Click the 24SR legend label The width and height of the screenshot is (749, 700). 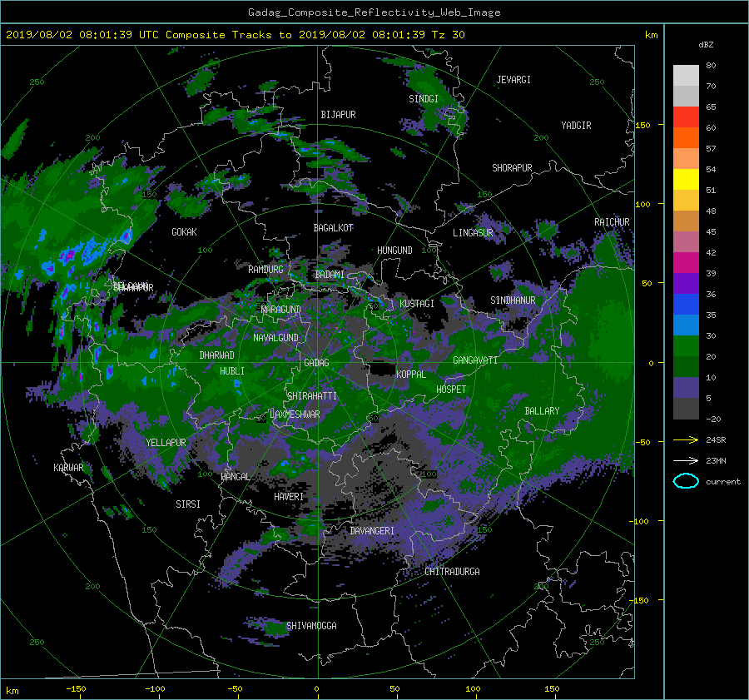click(x=716, y=440)
